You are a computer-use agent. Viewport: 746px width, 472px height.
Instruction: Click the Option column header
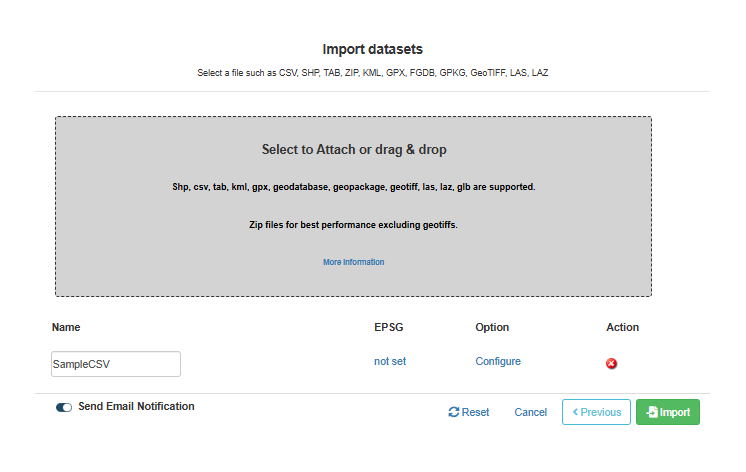492,327
